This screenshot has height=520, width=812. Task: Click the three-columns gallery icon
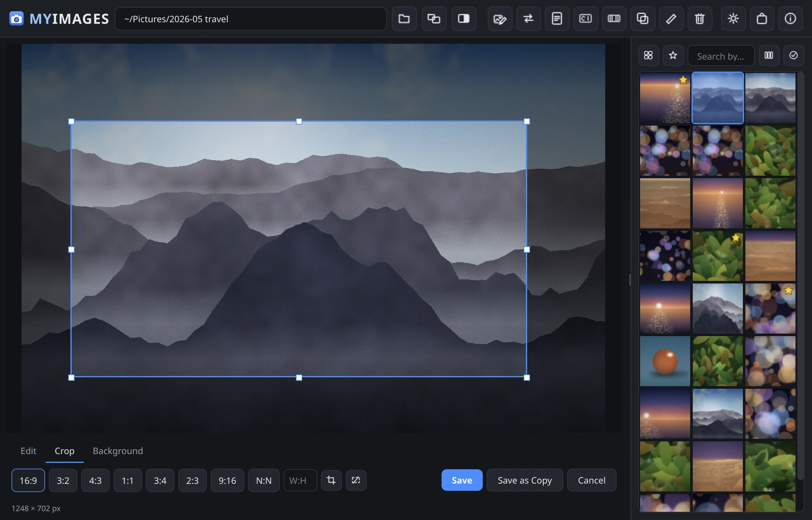pos(769,55)
